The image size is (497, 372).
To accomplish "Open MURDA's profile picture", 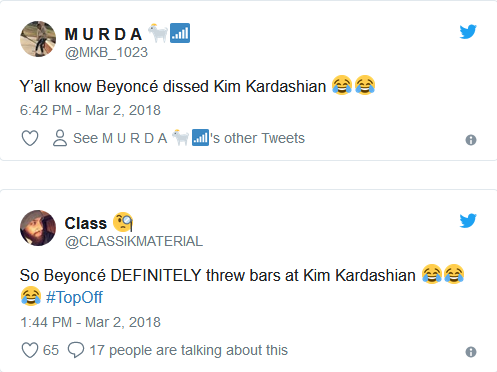I will (38, 39).
